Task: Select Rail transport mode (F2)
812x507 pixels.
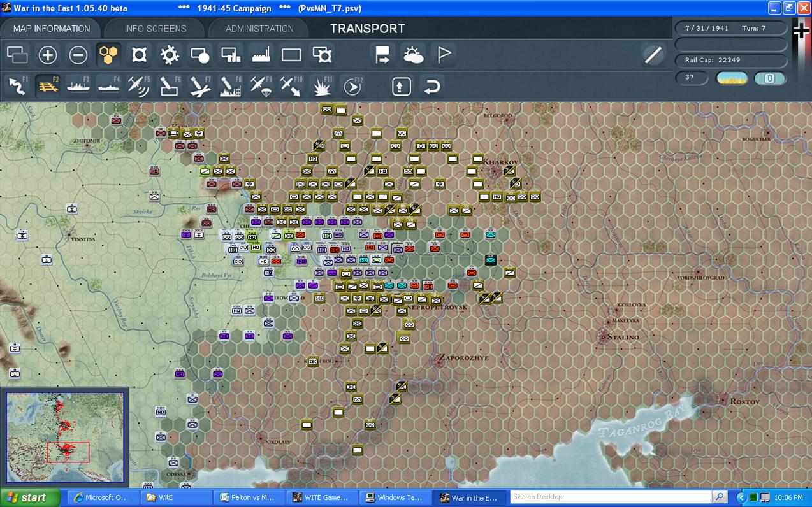Action: point(47,86)
